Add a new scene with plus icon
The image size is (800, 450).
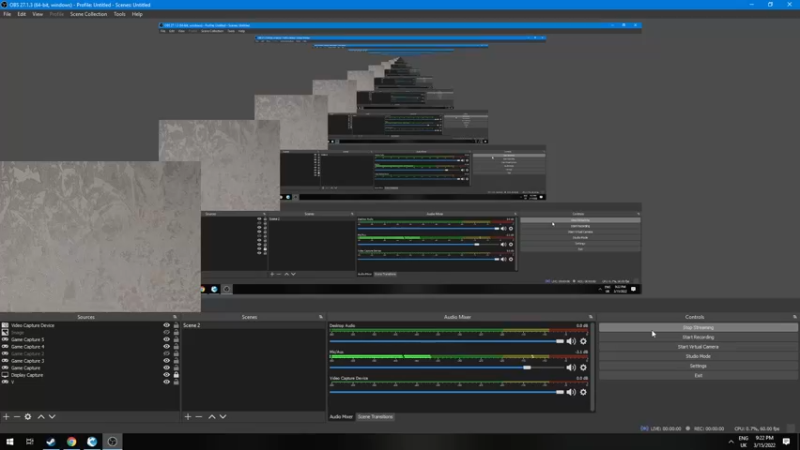pos(188,417)
